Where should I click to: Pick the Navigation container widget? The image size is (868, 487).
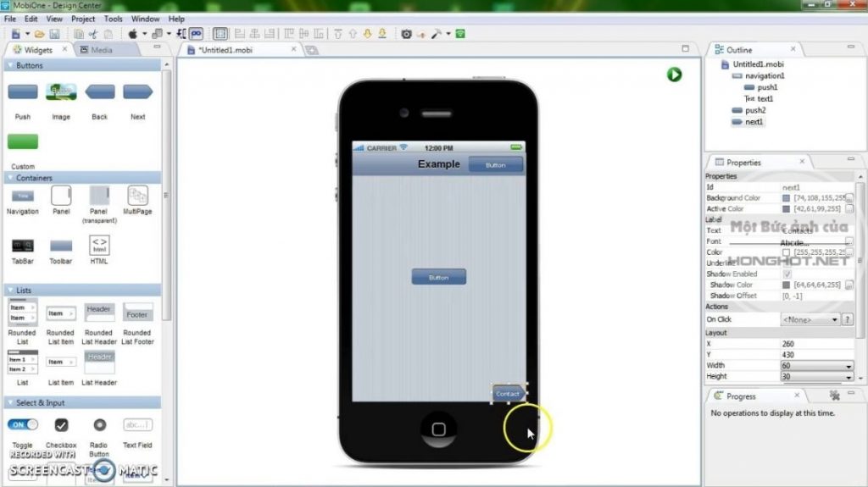pos(23,196)
